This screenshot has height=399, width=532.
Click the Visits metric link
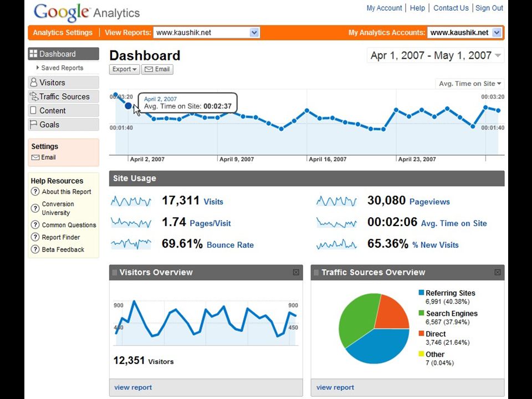pos(213,202)
